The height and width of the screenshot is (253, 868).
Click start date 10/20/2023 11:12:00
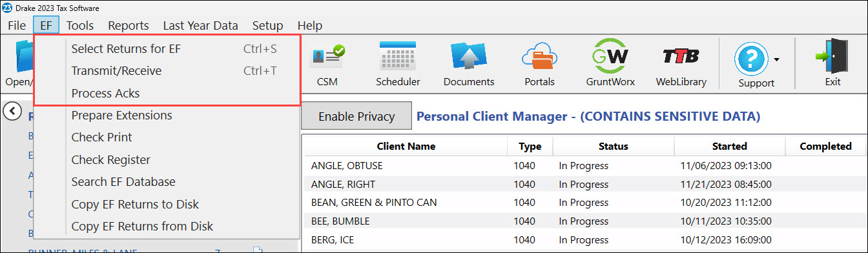click(726, 202)
